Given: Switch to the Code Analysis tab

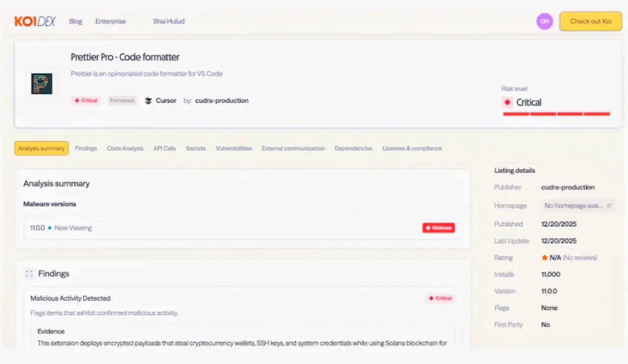Looking at the screenshot, I should 125,148.
